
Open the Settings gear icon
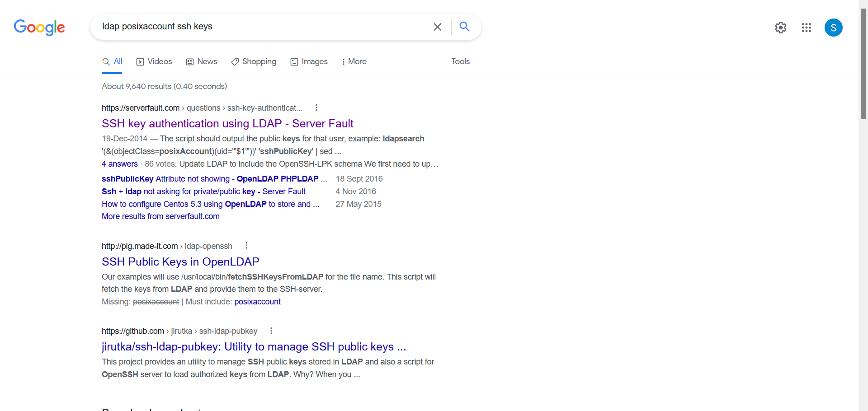click(x=780, y=28)
